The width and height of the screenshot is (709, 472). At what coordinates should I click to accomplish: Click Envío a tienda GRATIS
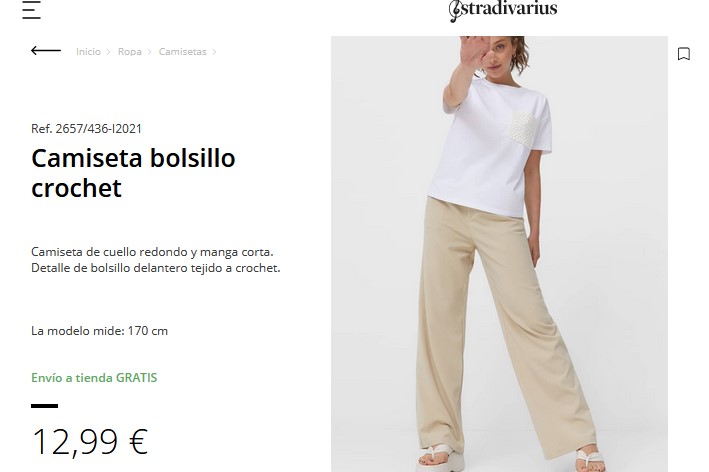click(94, 378)
